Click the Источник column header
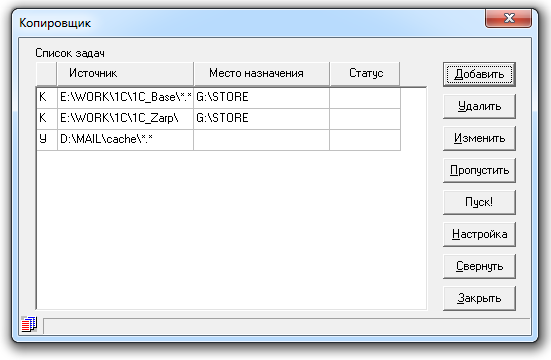551x360 pixels. 125,73
